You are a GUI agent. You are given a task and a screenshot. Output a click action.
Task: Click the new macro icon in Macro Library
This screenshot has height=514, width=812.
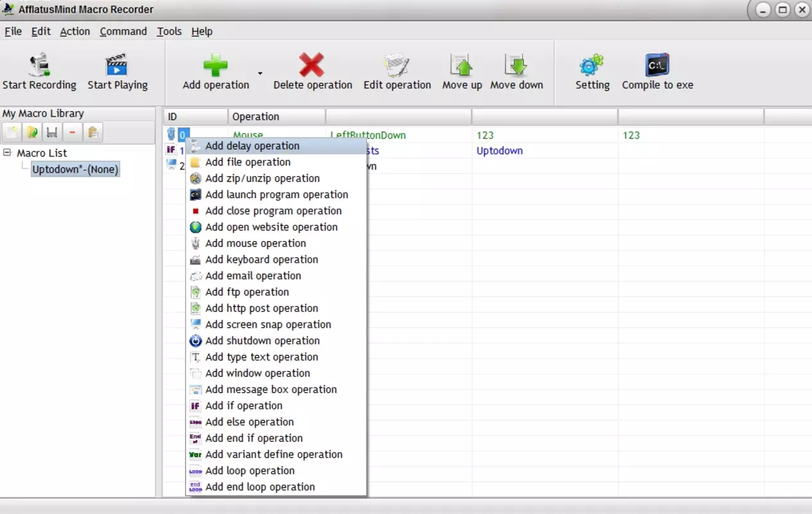[12, 132]
